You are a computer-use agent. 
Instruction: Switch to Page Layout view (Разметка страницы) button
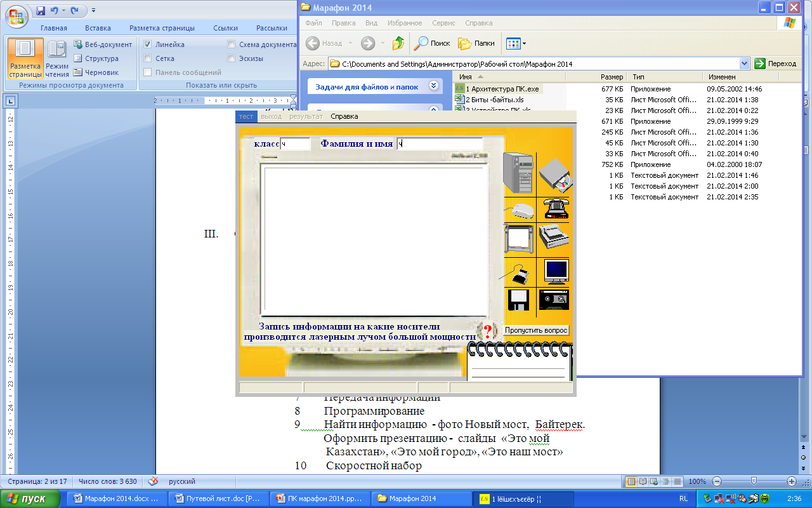25,59
